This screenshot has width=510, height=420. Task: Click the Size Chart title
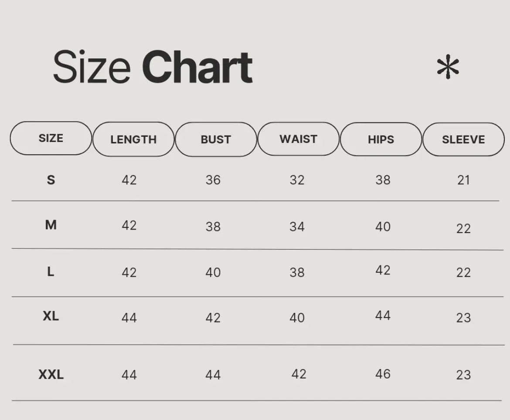tap(153, 68)
